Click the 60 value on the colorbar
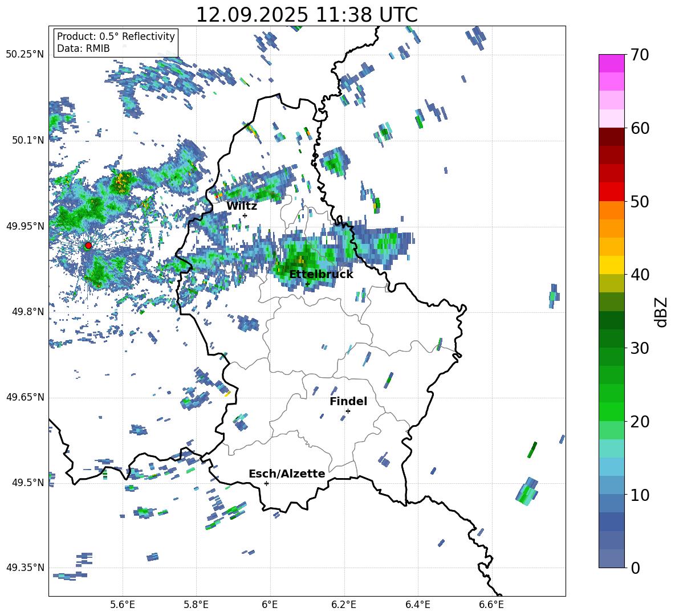 (639, 128)
